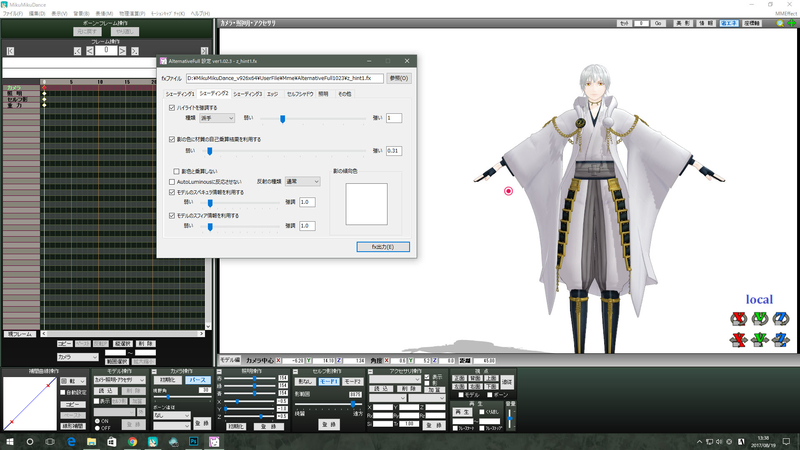Screen dimensions: 800x450
Task: Go to next keyframe button
Action: coord(135,51)
